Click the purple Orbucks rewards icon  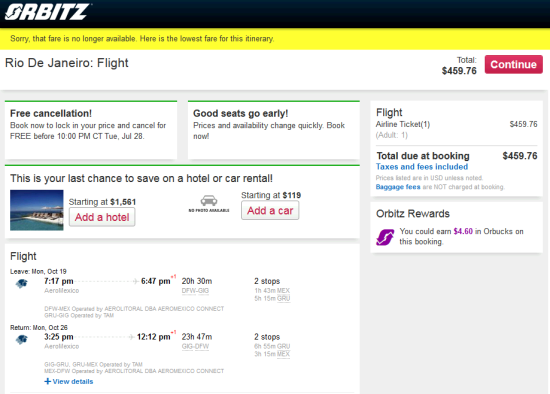[385, 237]
